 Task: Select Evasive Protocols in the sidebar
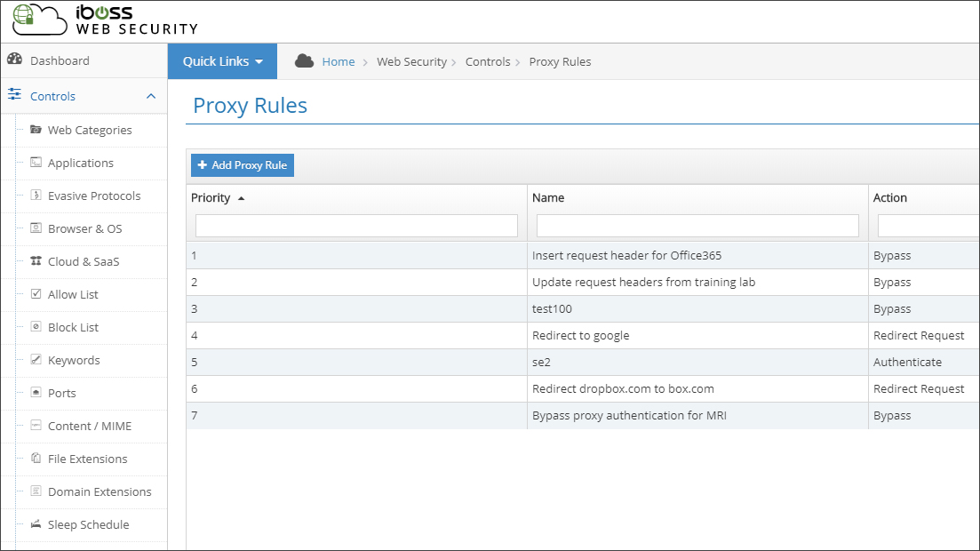(x=94, y=196)
